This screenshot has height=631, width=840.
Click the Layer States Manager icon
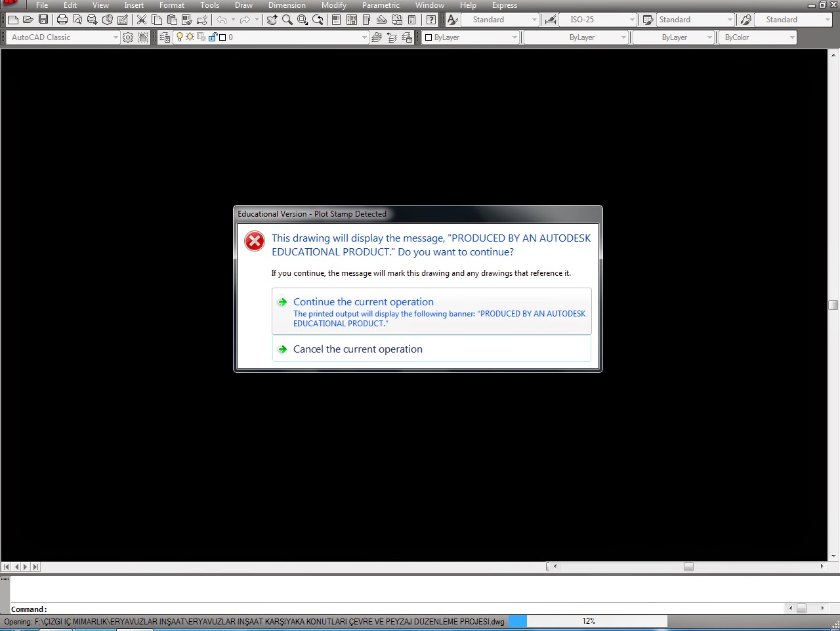pyautogui.click(x=407, y=37)
